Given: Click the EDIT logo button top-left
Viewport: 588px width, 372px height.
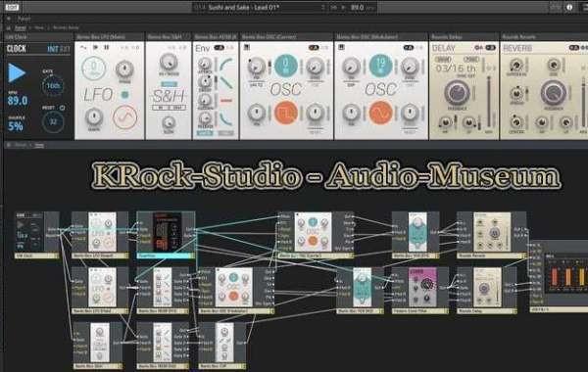Looking at the screenshot, I should coord(12,7).
